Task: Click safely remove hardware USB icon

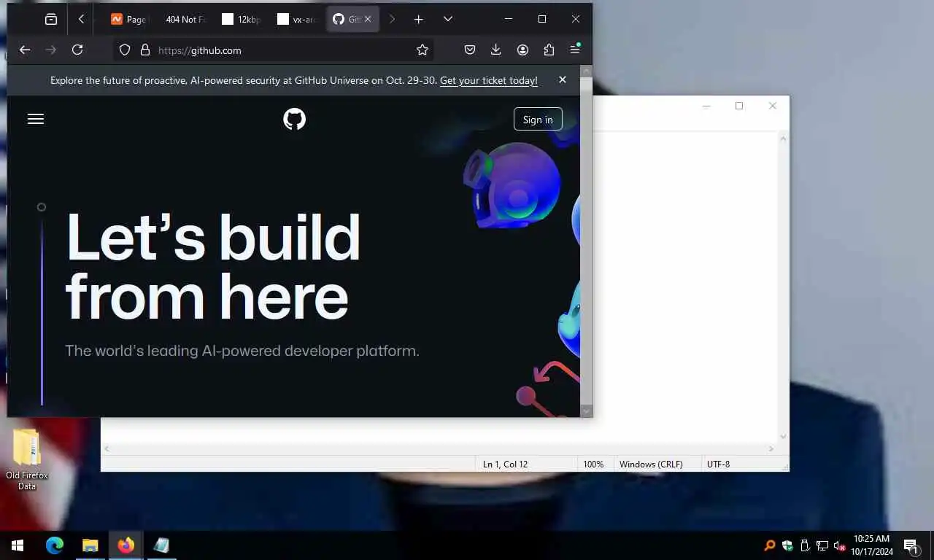Action: coord(805,545)
